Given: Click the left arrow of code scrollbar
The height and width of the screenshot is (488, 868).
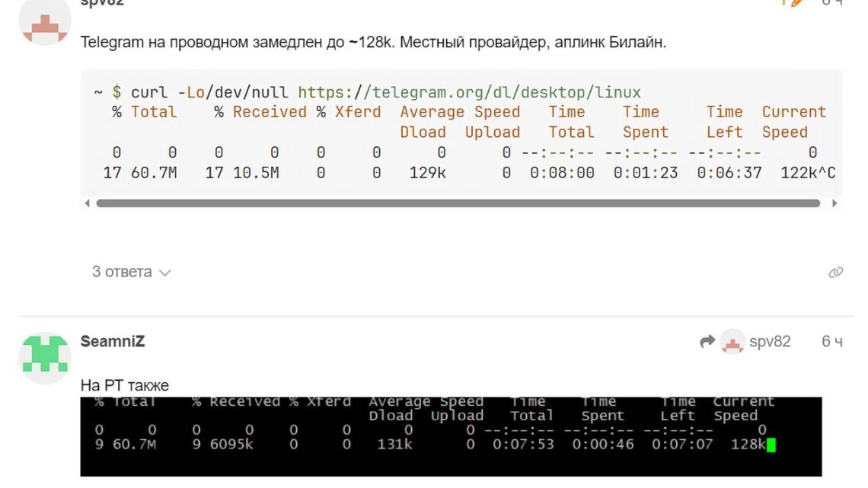Looking at the screenshot, I should pyautogui.click(x=88, y=203).
